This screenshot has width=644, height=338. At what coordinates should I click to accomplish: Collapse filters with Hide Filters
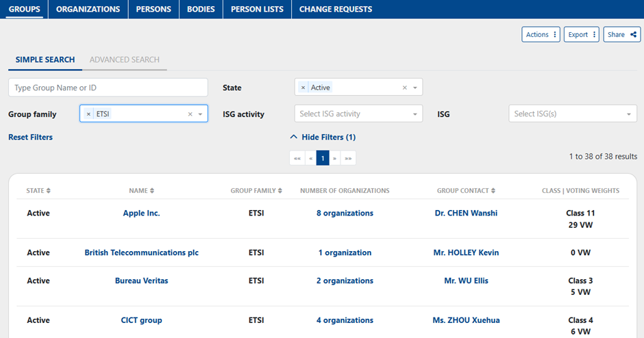coord(323,138)
